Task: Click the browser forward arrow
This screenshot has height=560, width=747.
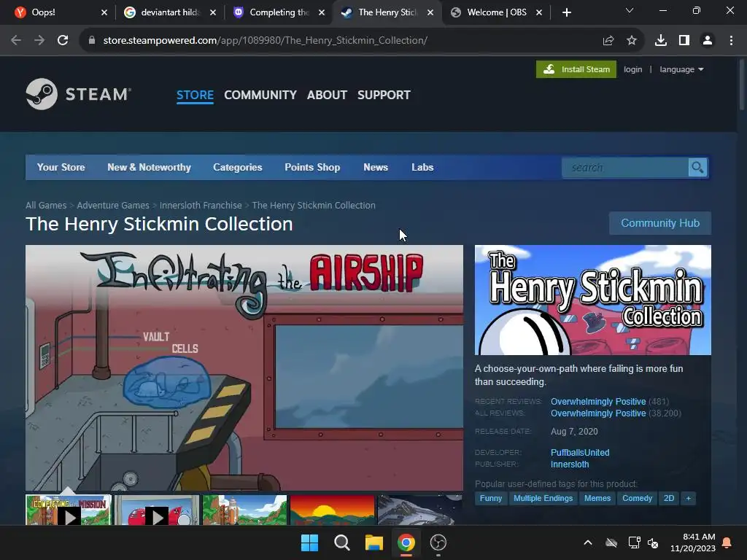Action: coord(39,41)
